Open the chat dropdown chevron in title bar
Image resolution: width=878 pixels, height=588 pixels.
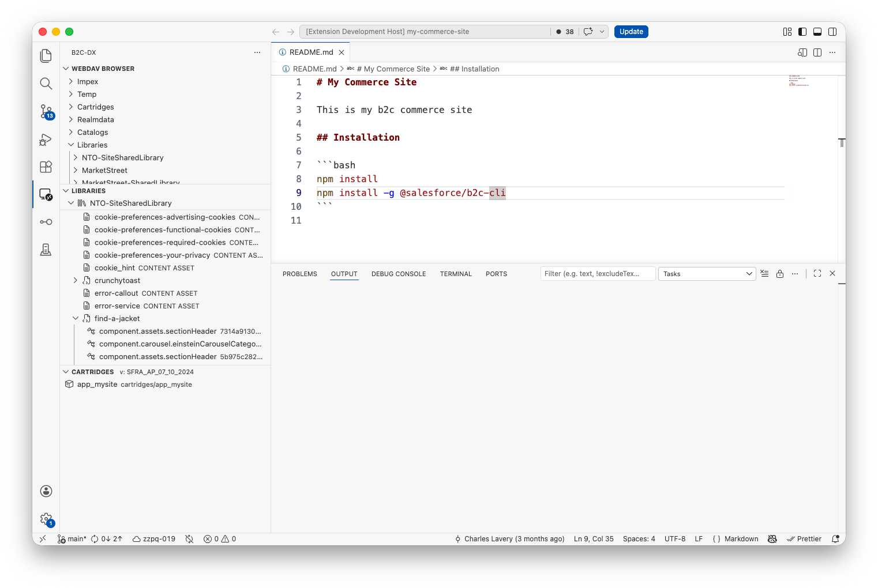coord(602,32)
